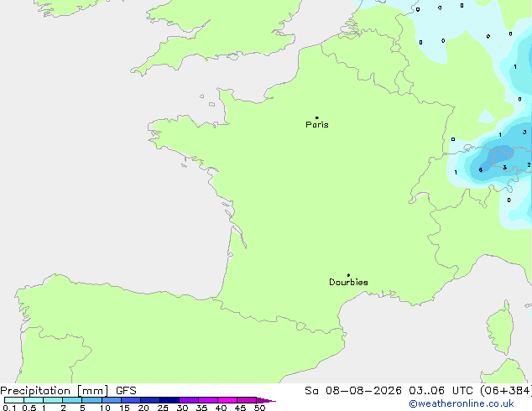Screen dimensions: 532x411
Task: Pick the 20–25 mm legend color box
Action: pyautogui.click(x=149, y=400)
